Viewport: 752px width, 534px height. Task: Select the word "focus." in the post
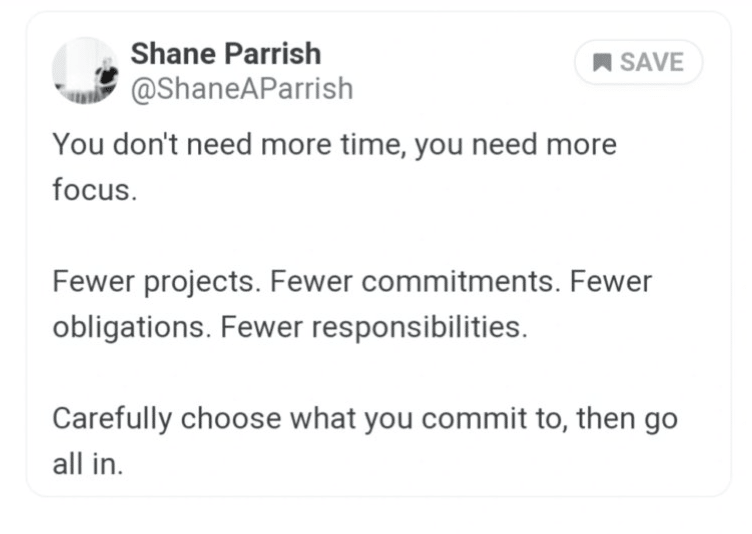click(95, 190)
